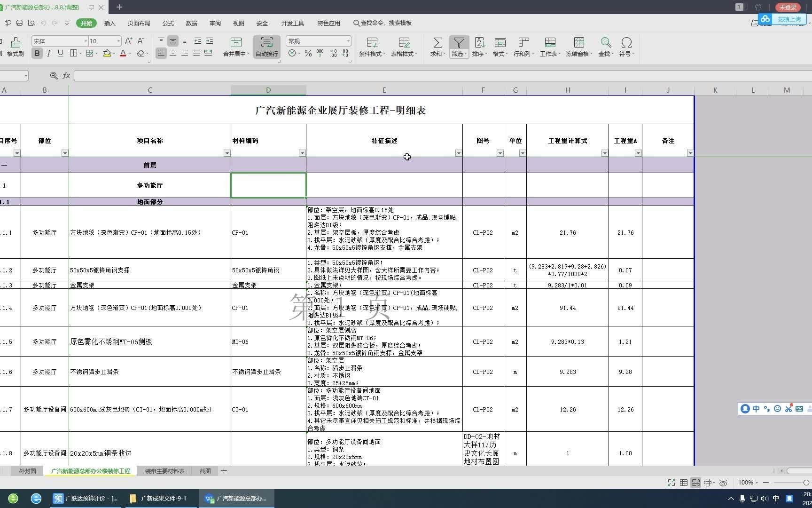The height and width of the screenshot is (508, 812).
Task: Open the 公式 (Formulas) ribbon tab
Action: pos(168,23)
